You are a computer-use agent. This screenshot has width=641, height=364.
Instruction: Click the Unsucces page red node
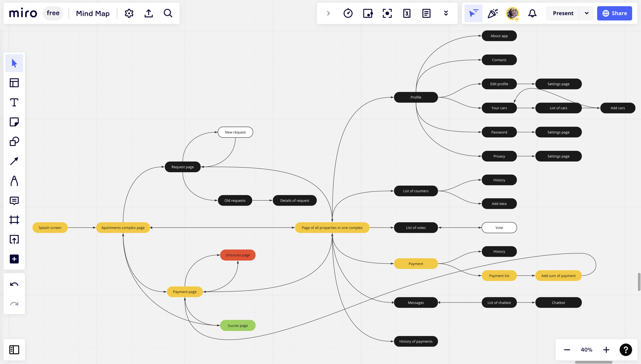point(238,255)
